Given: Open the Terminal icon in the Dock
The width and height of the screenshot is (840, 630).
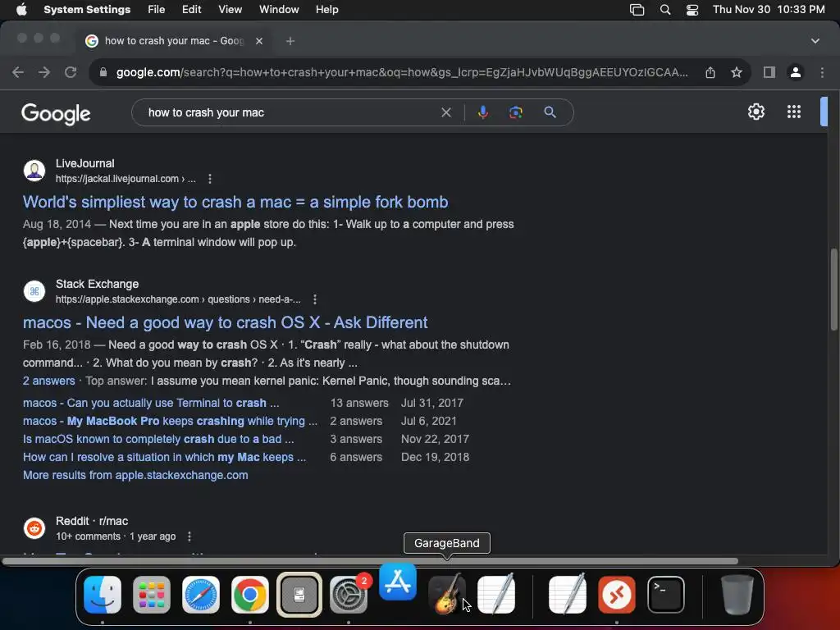Looking at the screenshot, I should click(x=666, y=594).
